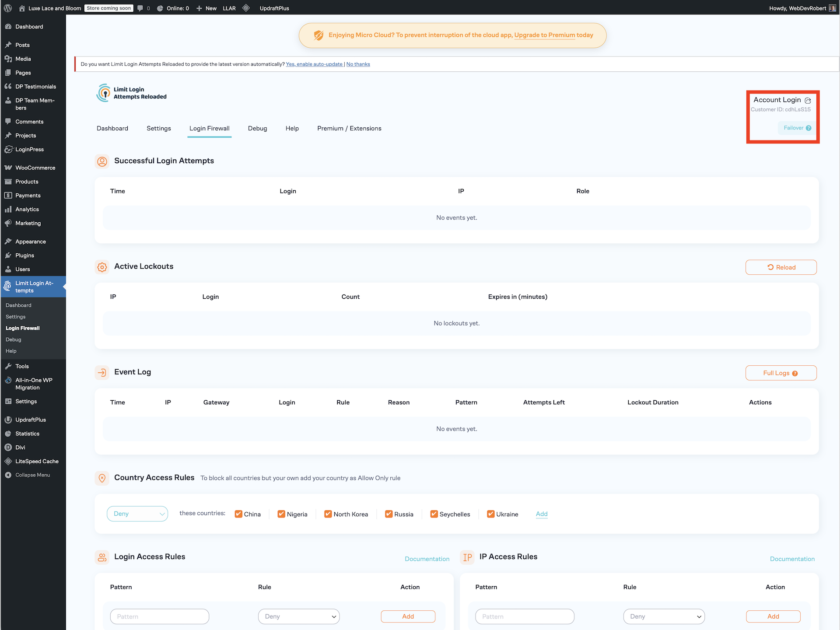Click the Reload button for Active Lockouts

[x=781, y=267]
